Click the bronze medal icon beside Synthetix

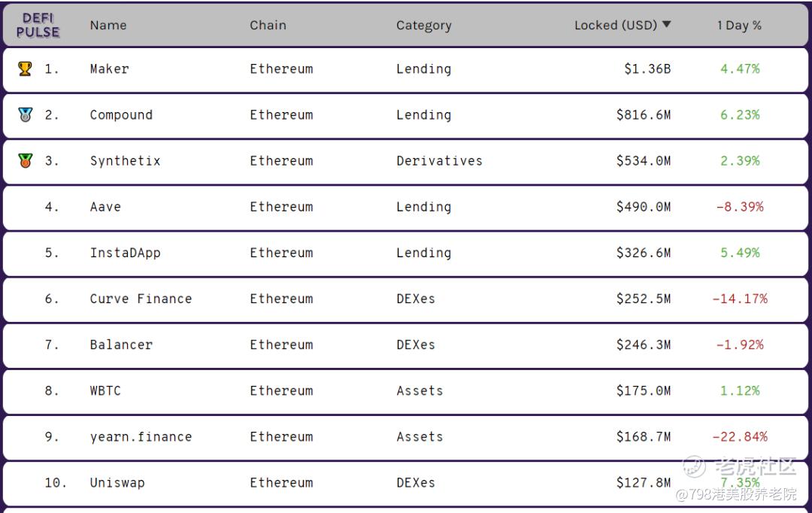tap(26, 161)
